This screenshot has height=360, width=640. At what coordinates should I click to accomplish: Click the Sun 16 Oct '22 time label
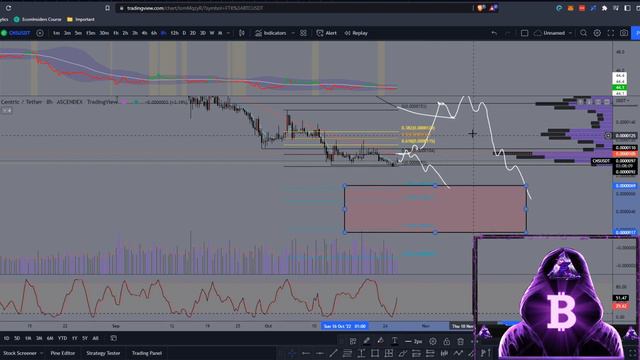pos(345,326)
